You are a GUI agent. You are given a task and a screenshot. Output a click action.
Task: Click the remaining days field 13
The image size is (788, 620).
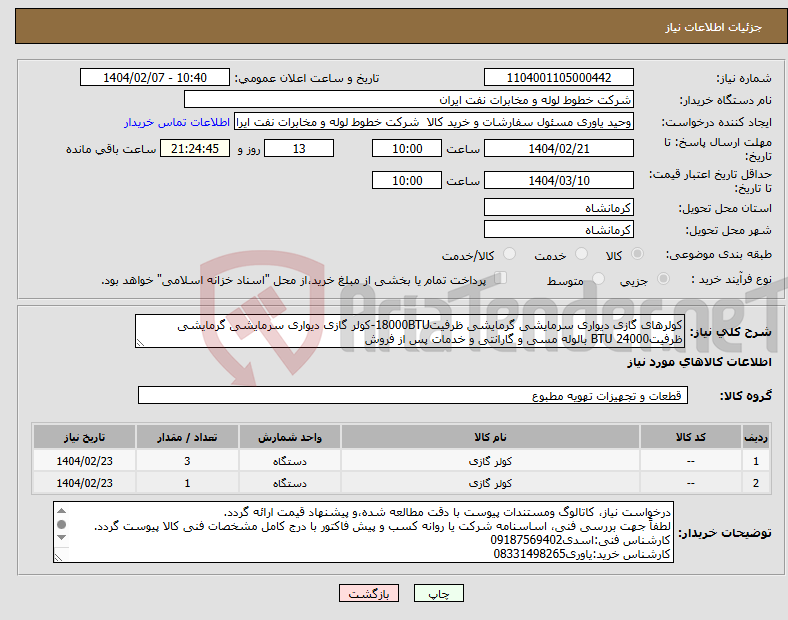299,148
